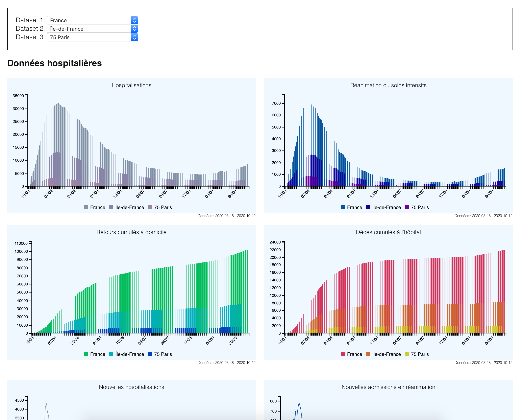The image size is (521, 420).
Task: Open the Dataset 3 75 Paris dropdown
Action: 92,37
